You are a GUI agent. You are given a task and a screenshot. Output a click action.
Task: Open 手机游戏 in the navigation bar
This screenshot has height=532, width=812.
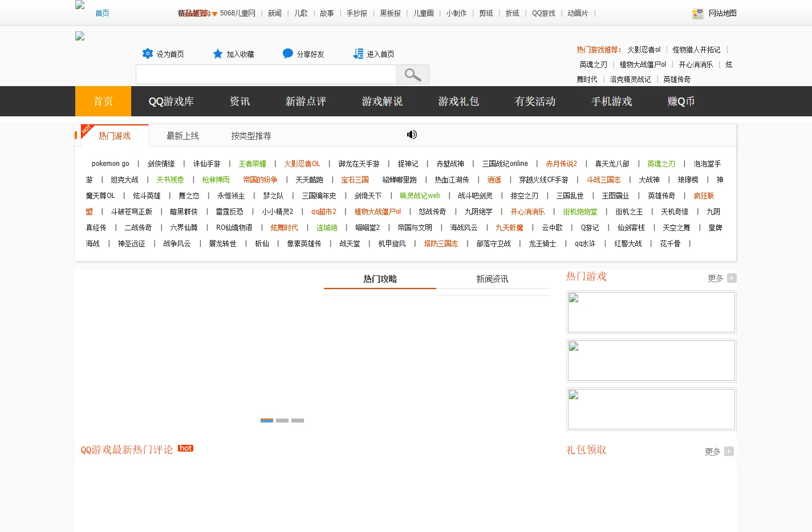(x=611, y=101)
